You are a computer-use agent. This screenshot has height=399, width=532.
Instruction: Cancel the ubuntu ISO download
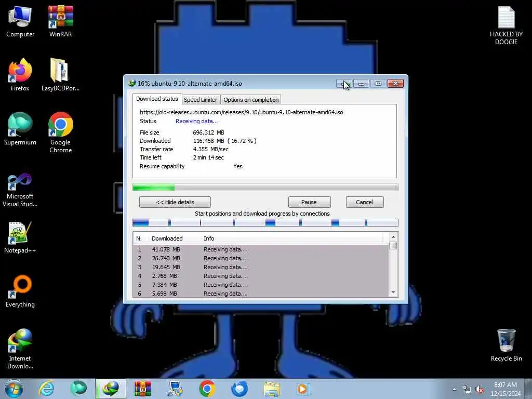(x=365, y=202)
